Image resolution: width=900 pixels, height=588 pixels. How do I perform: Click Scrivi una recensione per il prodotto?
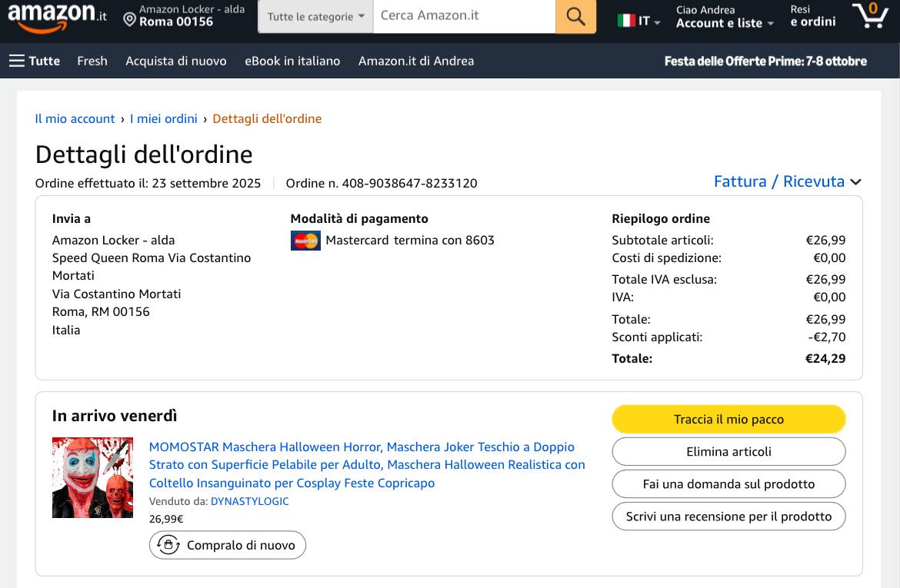tap(728, 517)
